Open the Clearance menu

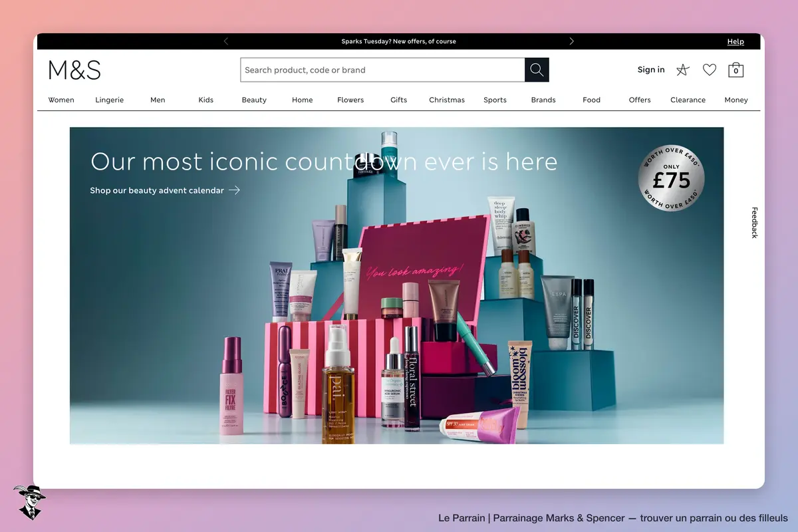click(688, 100)
